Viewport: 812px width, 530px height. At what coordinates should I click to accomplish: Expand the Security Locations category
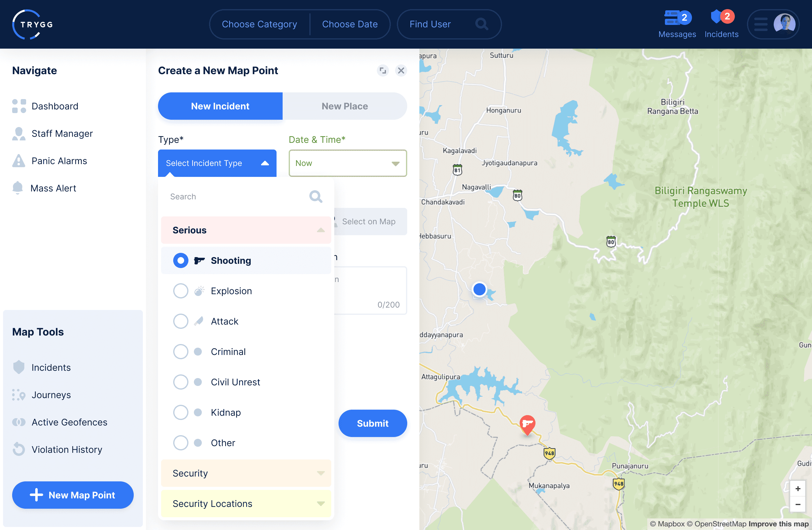pyautogui.click(x=320, y=503)
